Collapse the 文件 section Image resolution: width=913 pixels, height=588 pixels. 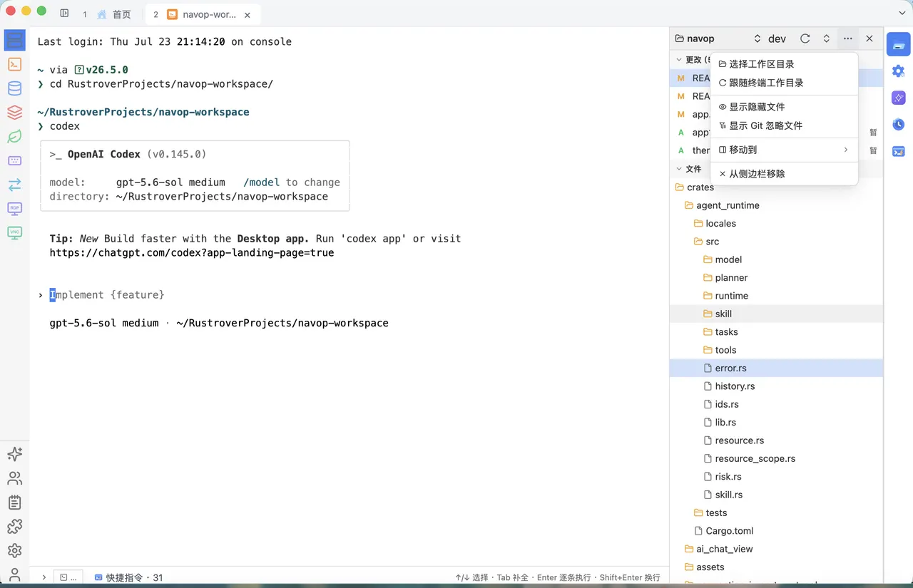[678, 169]
